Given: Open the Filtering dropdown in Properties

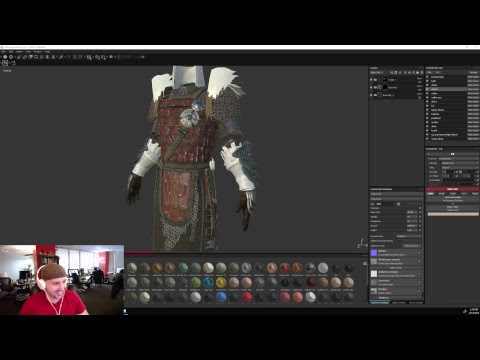Looking at the screenshot, I should click(x=460, y=163).
